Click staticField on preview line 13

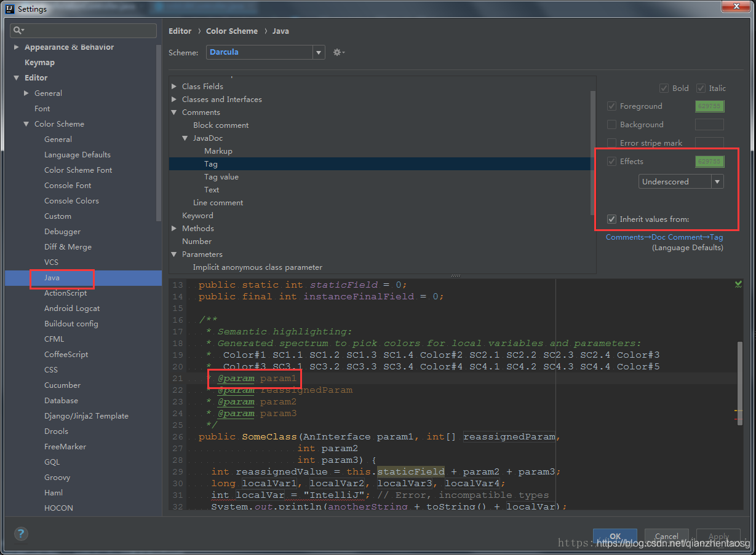[x=343, y=285]
